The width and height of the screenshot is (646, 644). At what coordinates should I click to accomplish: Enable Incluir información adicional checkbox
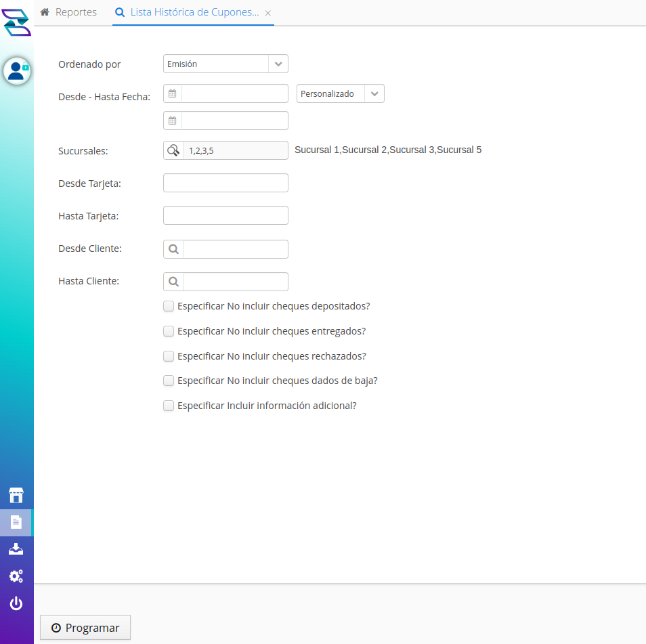point(169,406)
